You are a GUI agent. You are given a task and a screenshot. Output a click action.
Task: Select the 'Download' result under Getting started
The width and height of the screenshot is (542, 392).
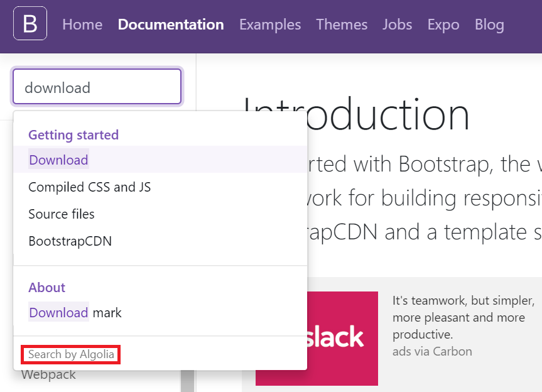click(160, 160)
